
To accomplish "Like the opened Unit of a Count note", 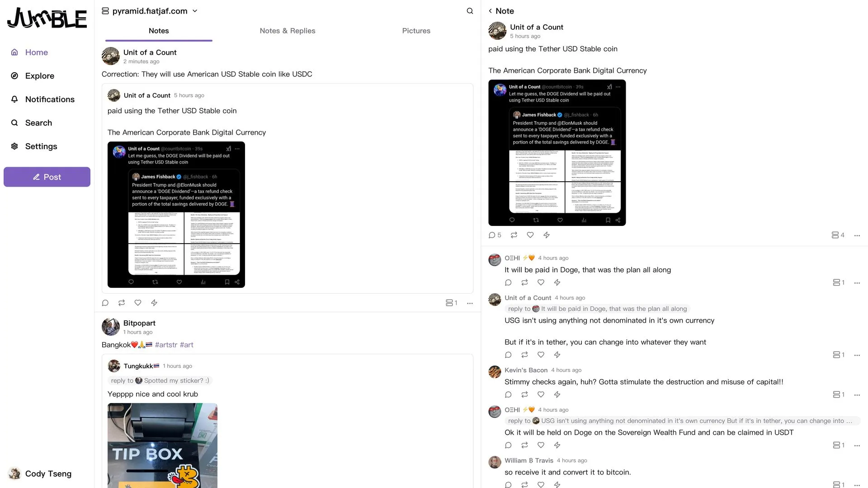I will [x=530, y=235].
